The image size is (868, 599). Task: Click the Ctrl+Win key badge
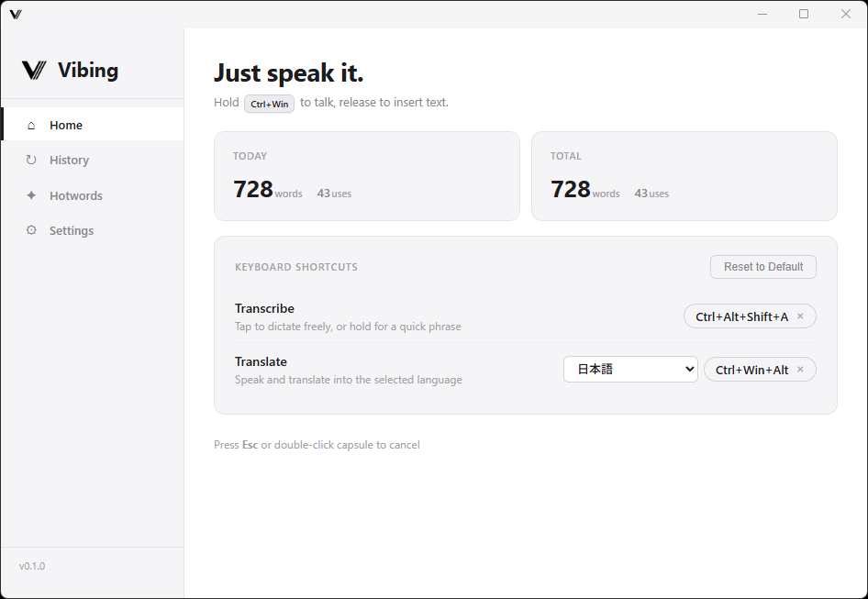pyautogui.click(x=269, y=104)
